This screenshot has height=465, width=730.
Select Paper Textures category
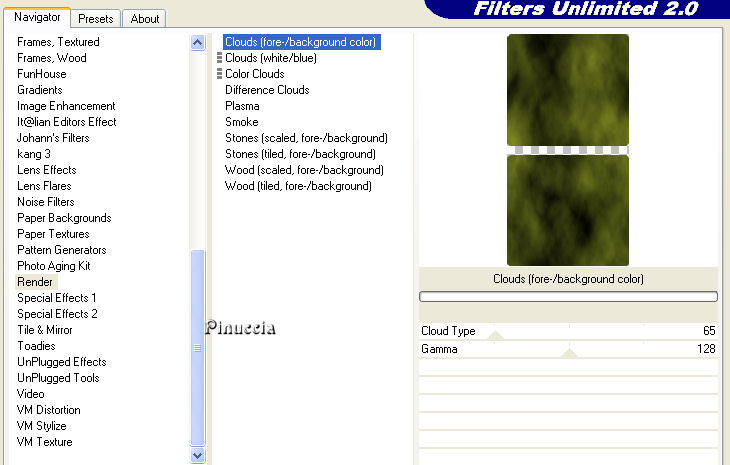(53, 234)
